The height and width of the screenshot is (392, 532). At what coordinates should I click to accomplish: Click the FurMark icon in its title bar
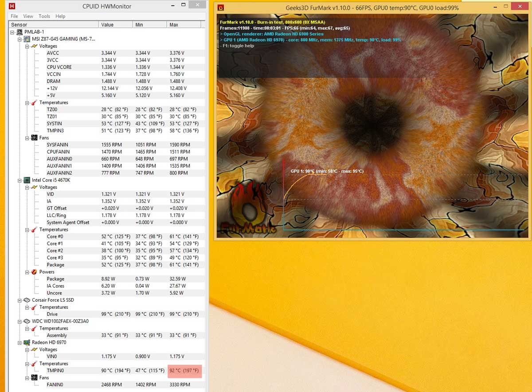[220, 8]
